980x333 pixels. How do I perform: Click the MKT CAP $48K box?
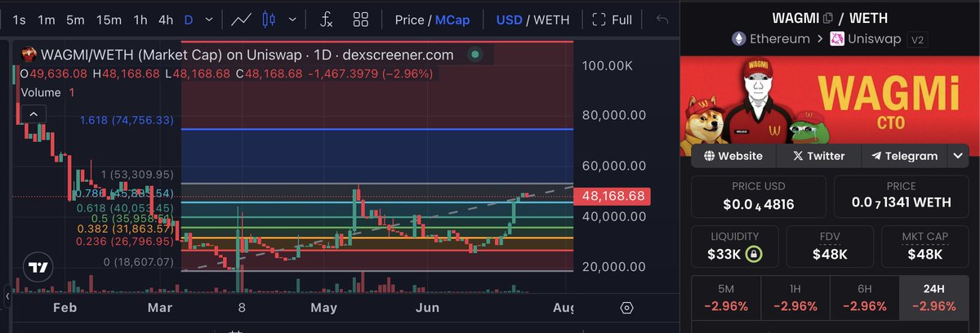925,246
